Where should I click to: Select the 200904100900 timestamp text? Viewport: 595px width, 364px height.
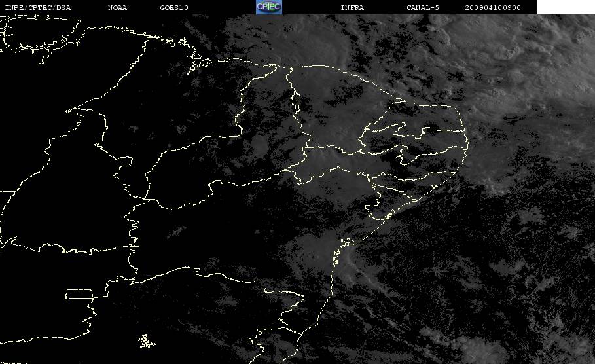pos(493,8)
